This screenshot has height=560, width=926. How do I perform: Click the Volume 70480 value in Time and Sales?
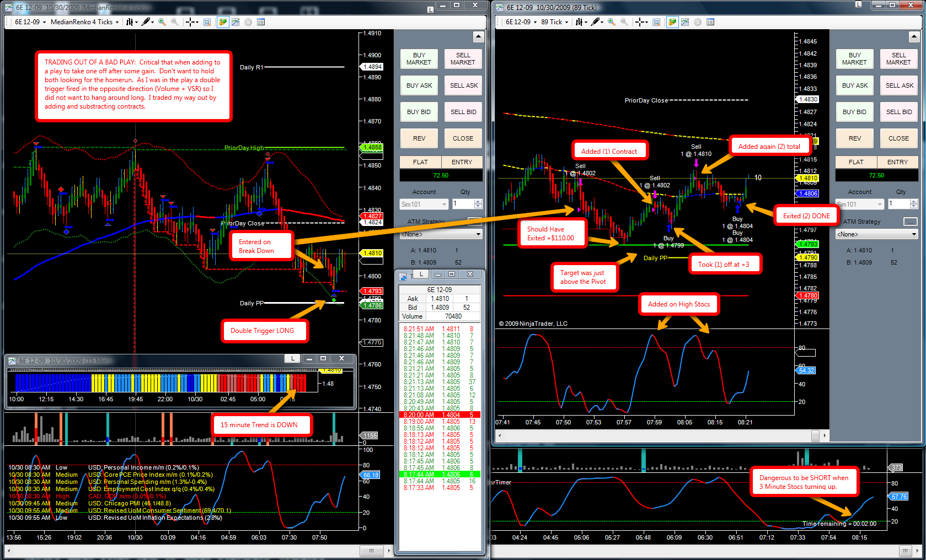453,316
